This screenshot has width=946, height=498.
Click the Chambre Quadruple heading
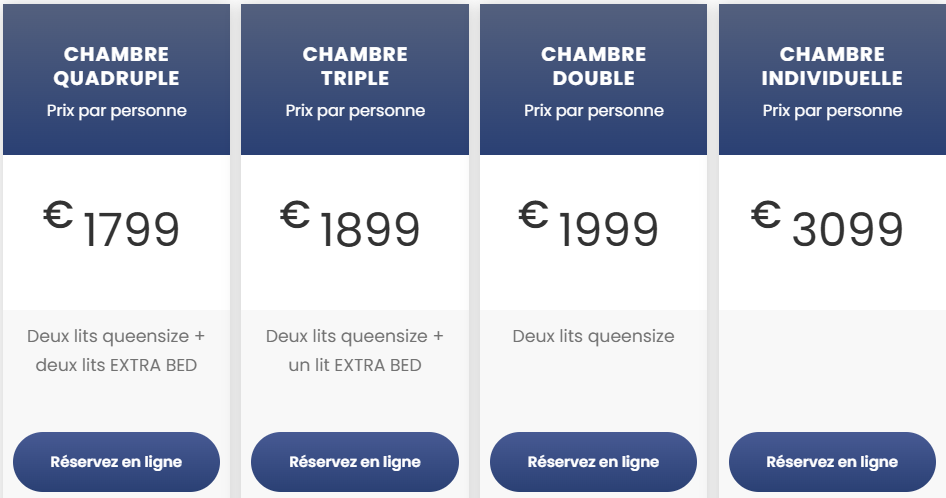point(116,66)
